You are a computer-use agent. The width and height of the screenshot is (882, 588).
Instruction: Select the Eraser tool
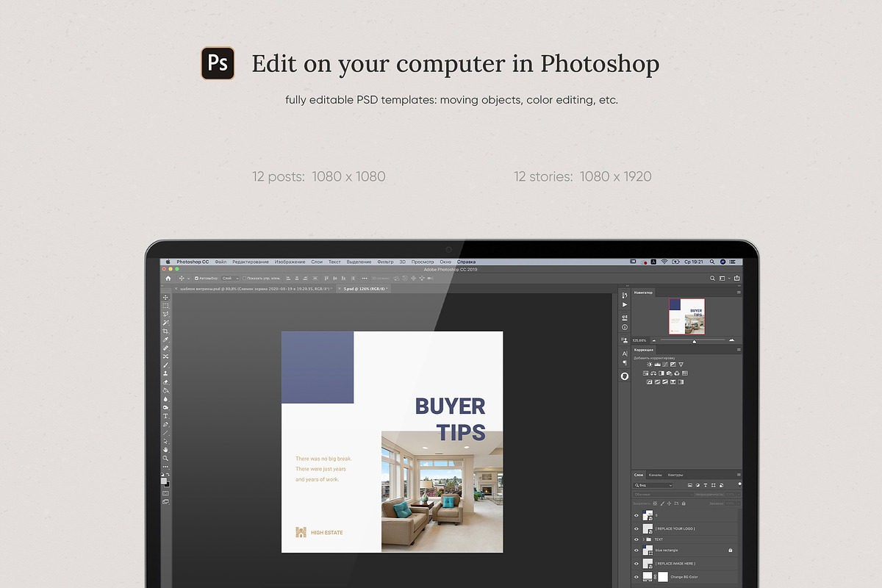click(166, 382)
